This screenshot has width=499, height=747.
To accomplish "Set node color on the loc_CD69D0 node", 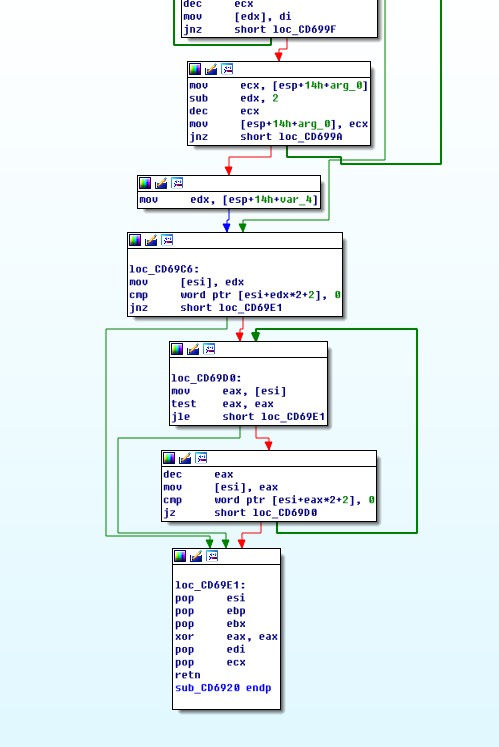I will 177,349.
